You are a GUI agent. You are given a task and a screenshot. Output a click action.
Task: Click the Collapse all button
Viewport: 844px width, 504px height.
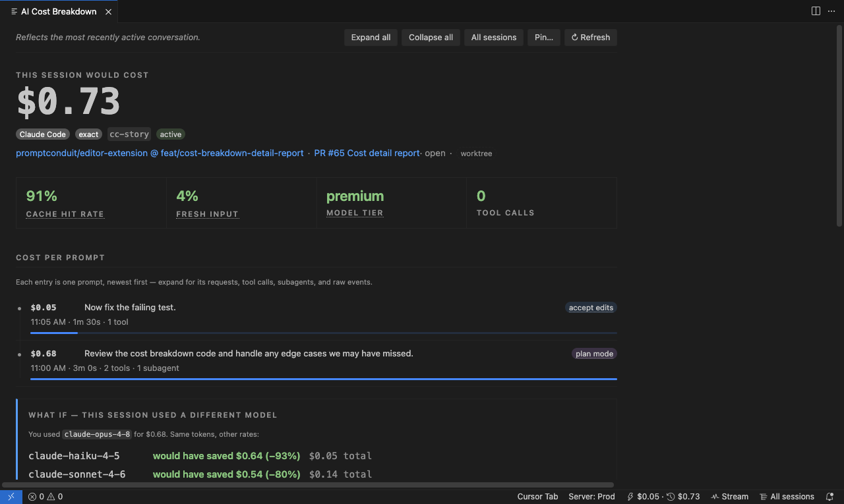431,38
